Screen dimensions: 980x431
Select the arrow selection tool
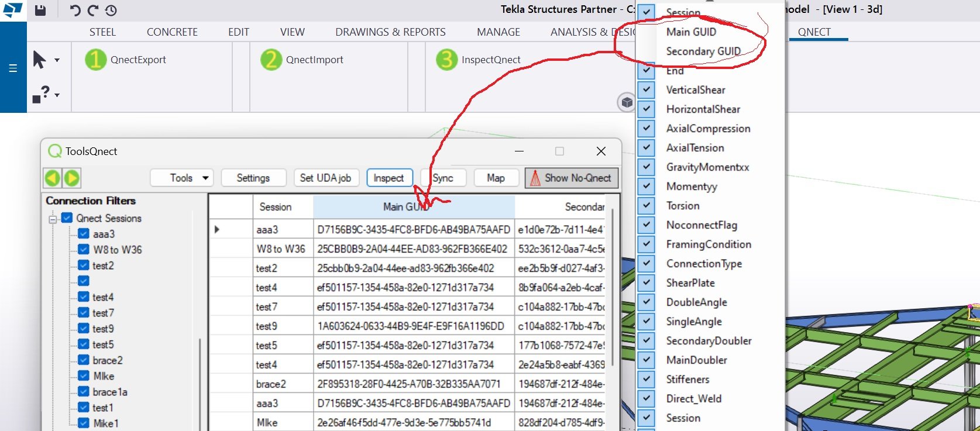(x=39, y=60)
